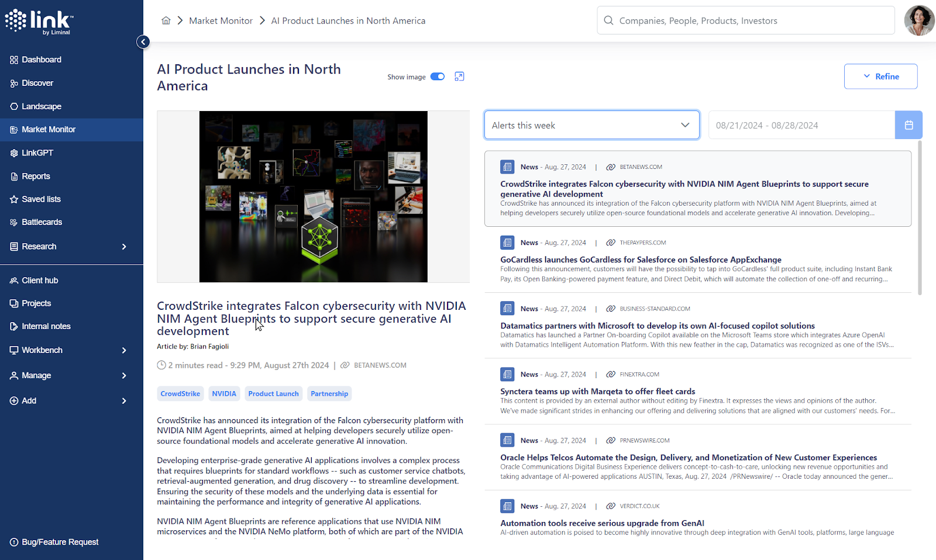The width and height of the screenshot is (936, 560).
Task: Select the CrowdStrike tag
Action: click(180, 393)
